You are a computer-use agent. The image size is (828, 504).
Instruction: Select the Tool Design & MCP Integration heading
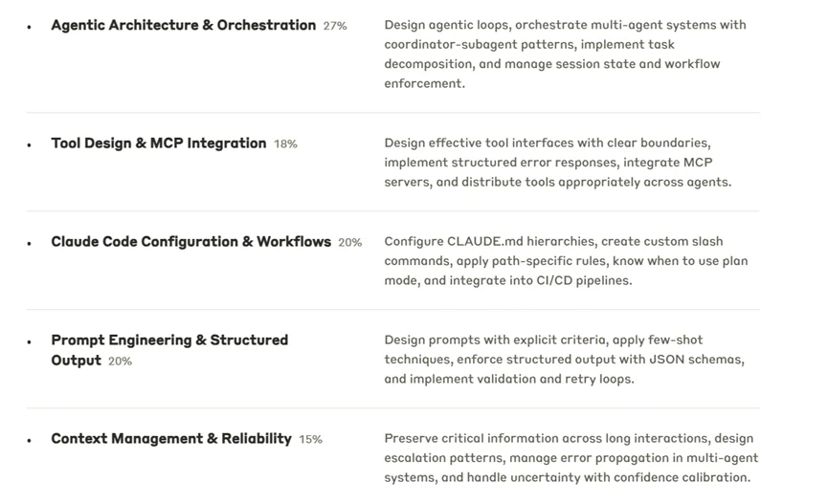pos(159,143)
